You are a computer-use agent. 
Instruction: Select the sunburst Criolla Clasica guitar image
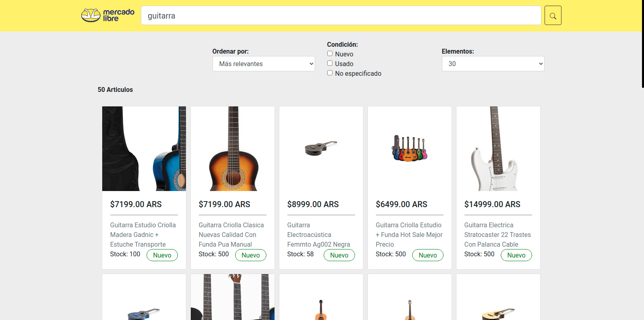[x=233, y=149]
